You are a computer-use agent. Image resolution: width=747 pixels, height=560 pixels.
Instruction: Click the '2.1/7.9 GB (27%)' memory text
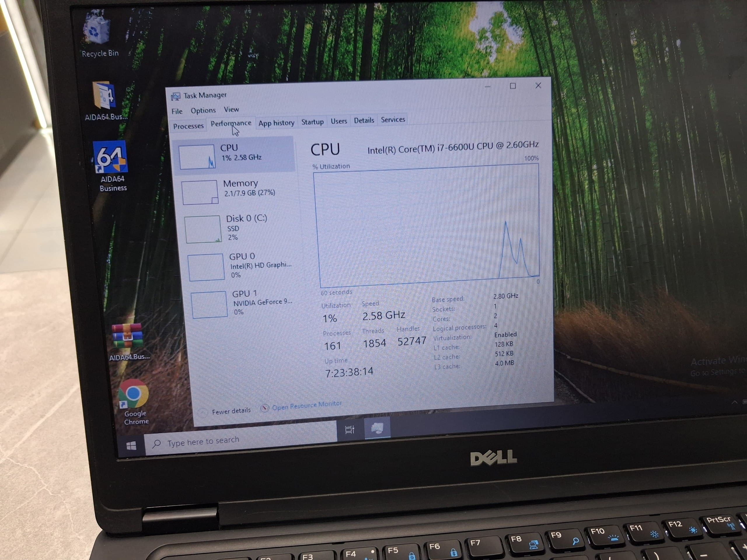click(249, 193)
